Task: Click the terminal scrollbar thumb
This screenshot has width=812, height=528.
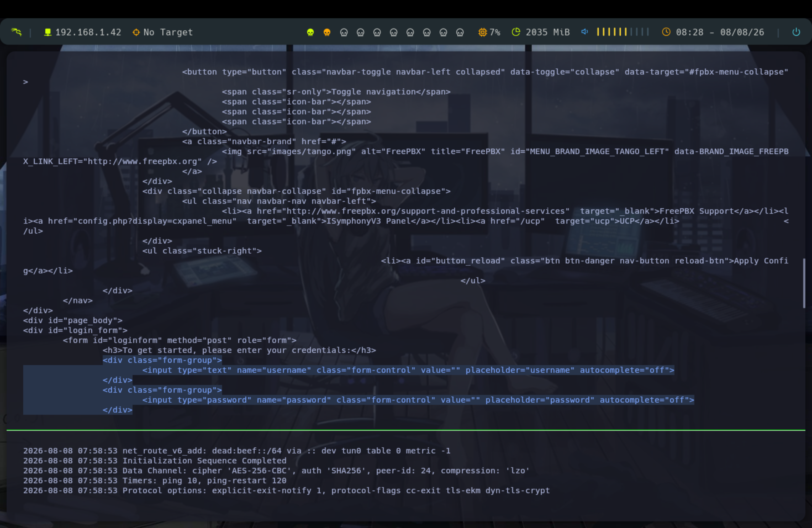Action: click(804, 283)
